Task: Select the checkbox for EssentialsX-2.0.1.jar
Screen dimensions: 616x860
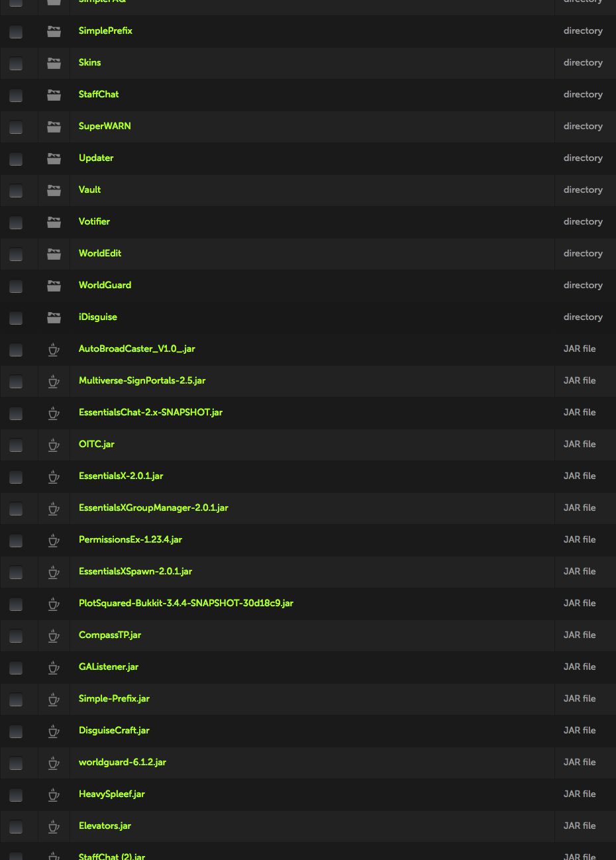Action: pos(16,477)
